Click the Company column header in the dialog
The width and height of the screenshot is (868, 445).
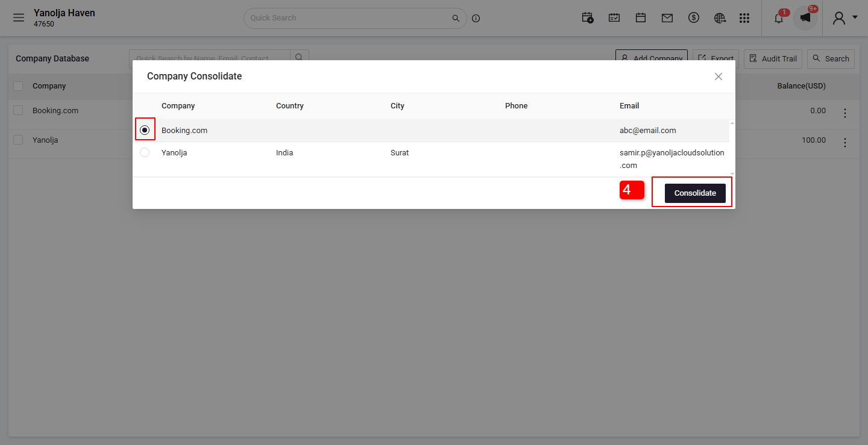pos(178,106)
